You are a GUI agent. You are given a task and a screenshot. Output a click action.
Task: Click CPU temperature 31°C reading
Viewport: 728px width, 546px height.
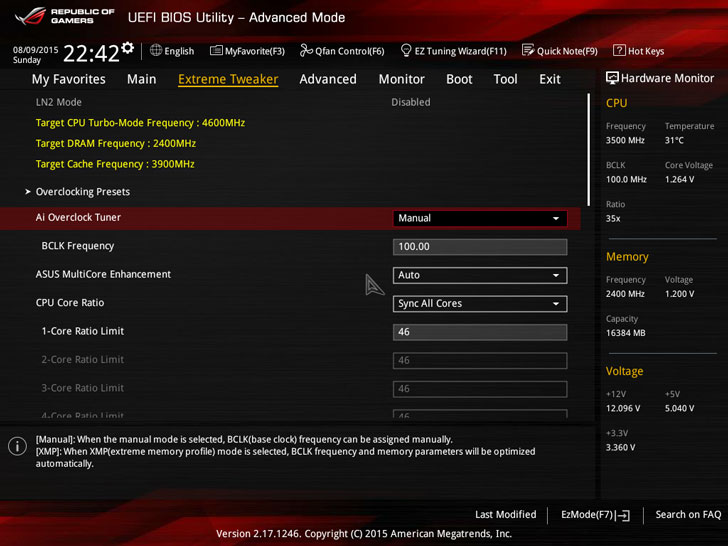[674, 140]
